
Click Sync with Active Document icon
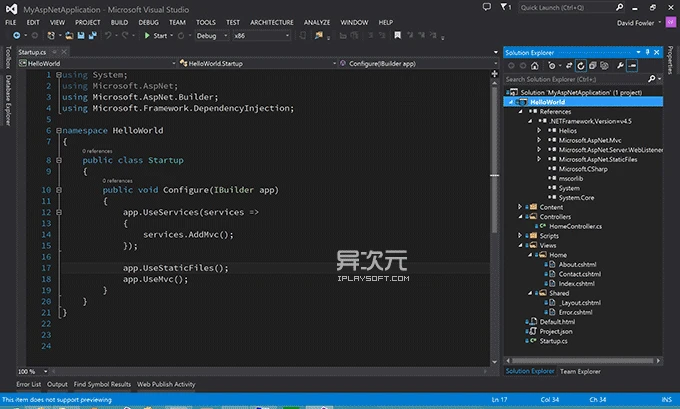click(569, 66)
